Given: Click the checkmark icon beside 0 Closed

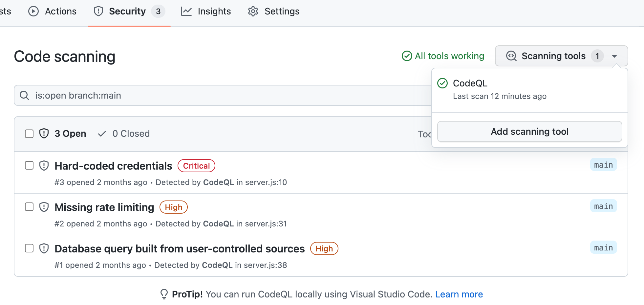Looking at the screenshot, I should pos(102,133).
